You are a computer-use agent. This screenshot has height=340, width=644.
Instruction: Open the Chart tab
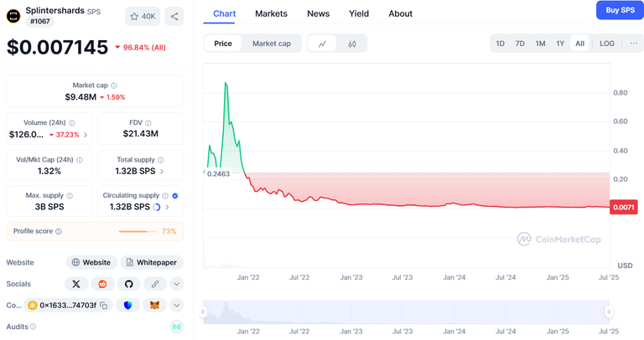pos(224,13)
